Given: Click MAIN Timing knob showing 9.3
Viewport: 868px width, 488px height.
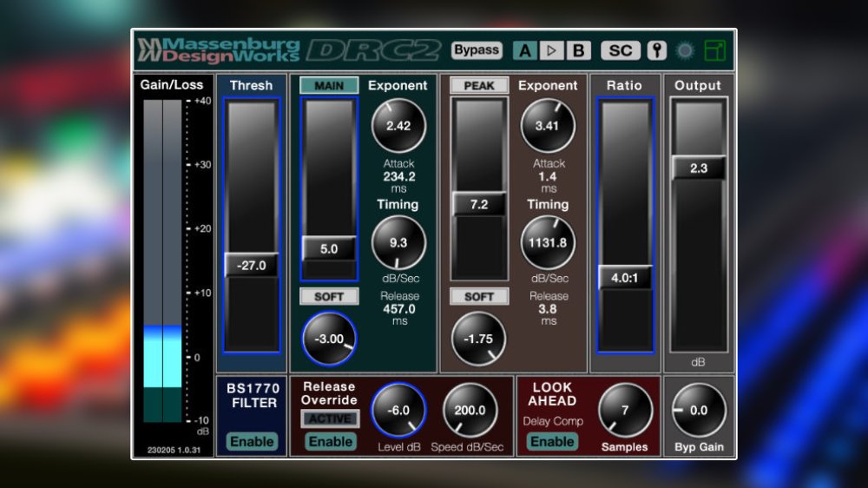Looking at the screenshot, I should (x=398, y=242).
